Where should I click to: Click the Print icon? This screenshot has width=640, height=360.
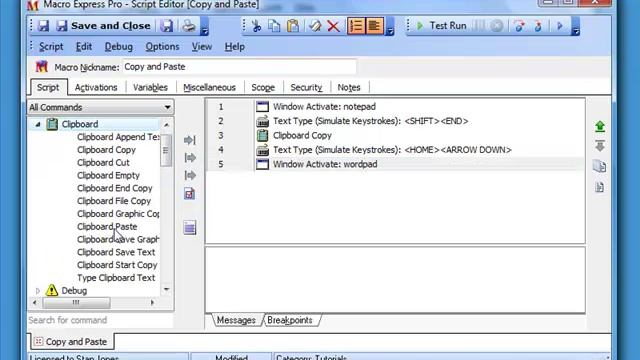click(189, 26)
